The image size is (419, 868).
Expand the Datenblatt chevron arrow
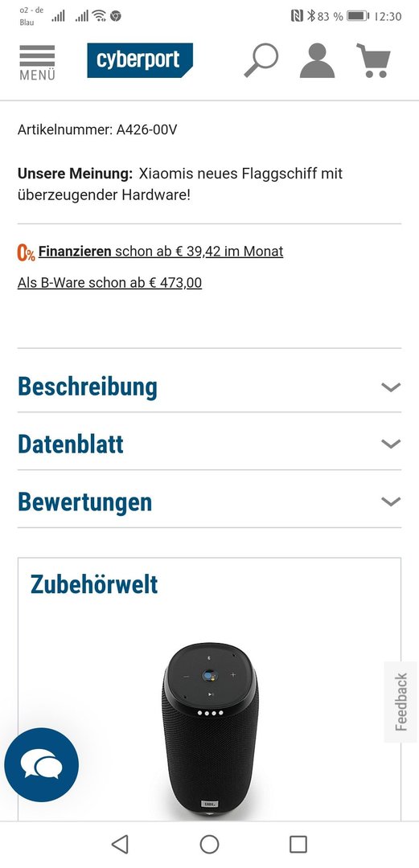coord(391,444)
